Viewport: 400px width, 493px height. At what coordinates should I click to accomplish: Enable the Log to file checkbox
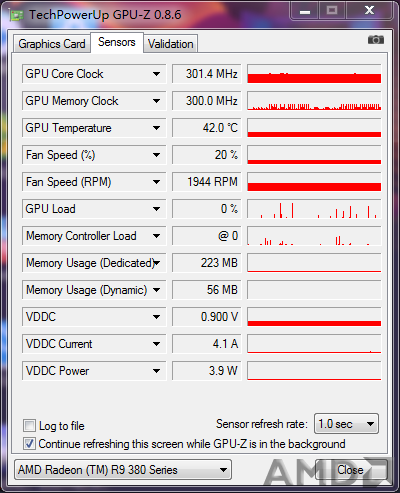(29, 426)
